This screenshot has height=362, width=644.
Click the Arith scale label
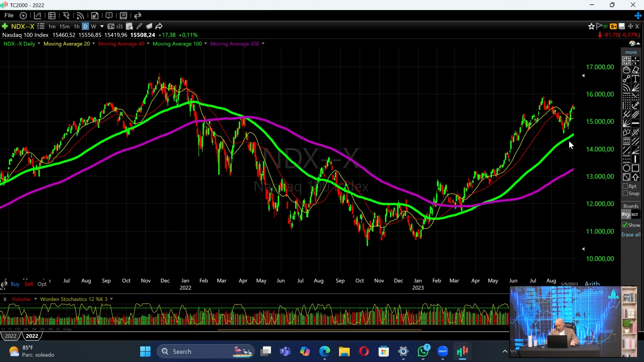coord(592,284)
